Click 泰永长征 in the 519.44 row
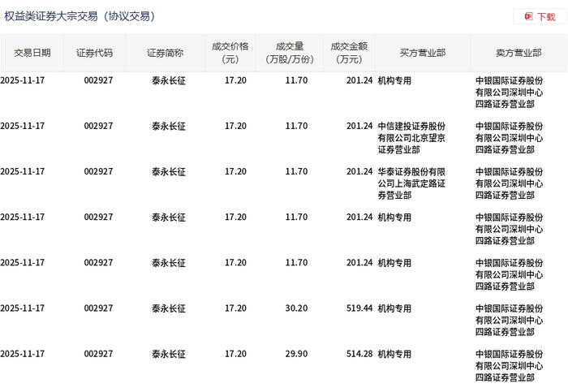The image size is (568, 392). 169,308
